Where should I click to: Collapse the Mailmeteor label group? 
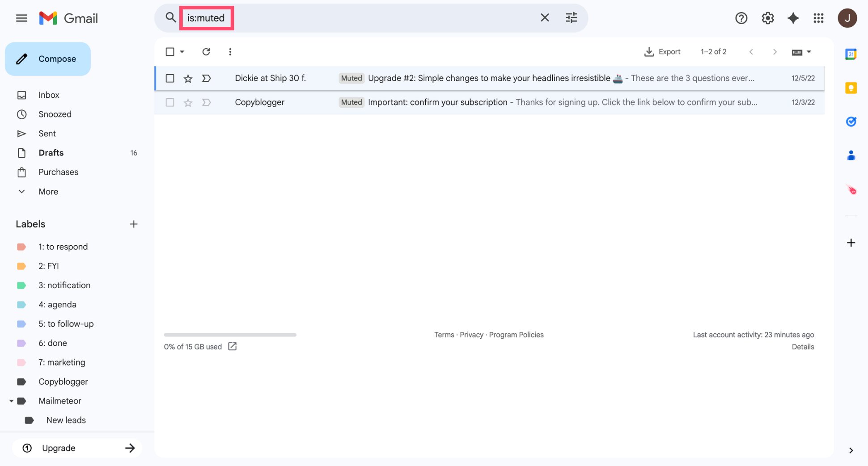point(11,401)
